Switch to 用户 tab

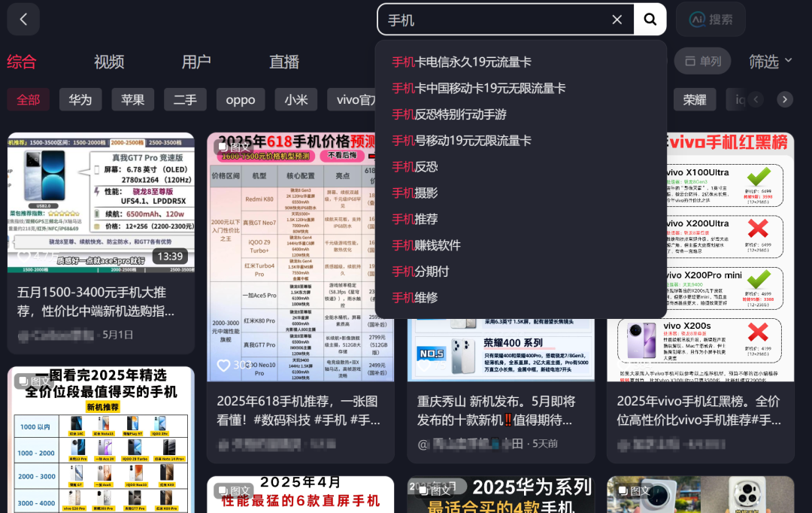pyautogui.click(x=196, y=62)
